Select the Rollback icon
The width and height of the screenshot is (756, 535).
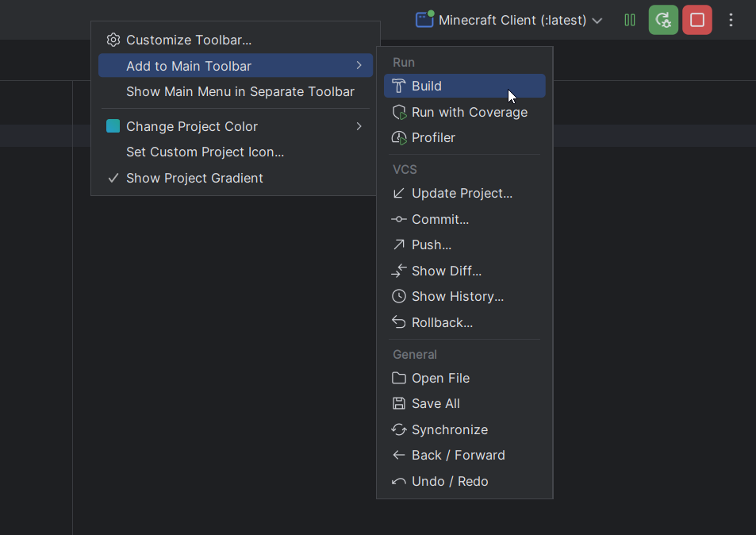click(x=398, y=322)
